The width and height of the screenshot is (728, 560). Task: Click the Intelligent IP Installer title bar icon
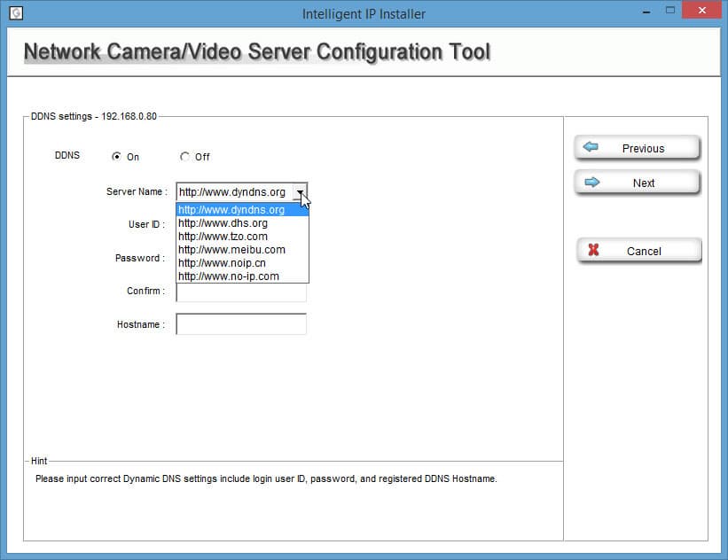(x=16, y=12)
